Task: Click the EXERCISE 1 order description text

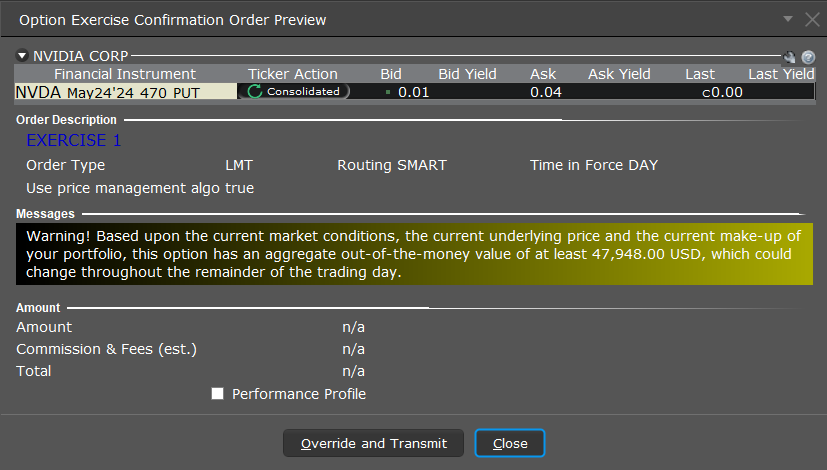Action: 73,140
